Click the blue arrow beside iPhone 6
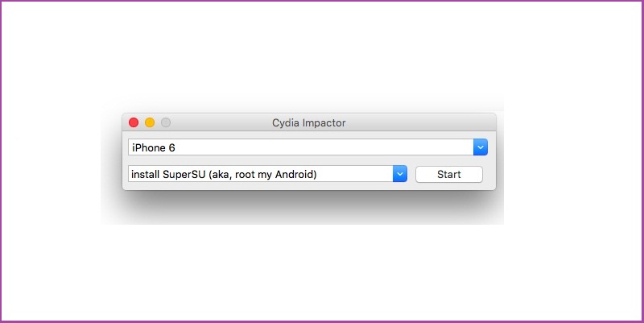 pos(481,147)
